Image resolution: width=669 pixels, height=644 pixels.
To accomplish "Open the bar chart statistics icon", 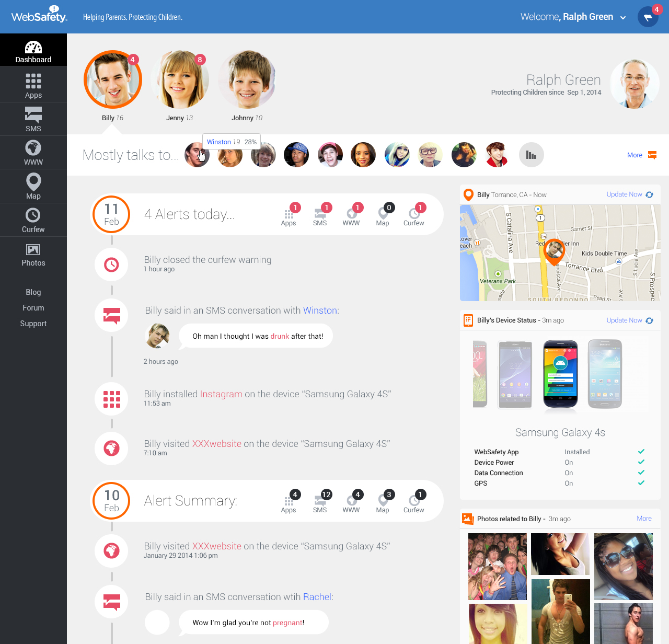I will click(532, 155).
